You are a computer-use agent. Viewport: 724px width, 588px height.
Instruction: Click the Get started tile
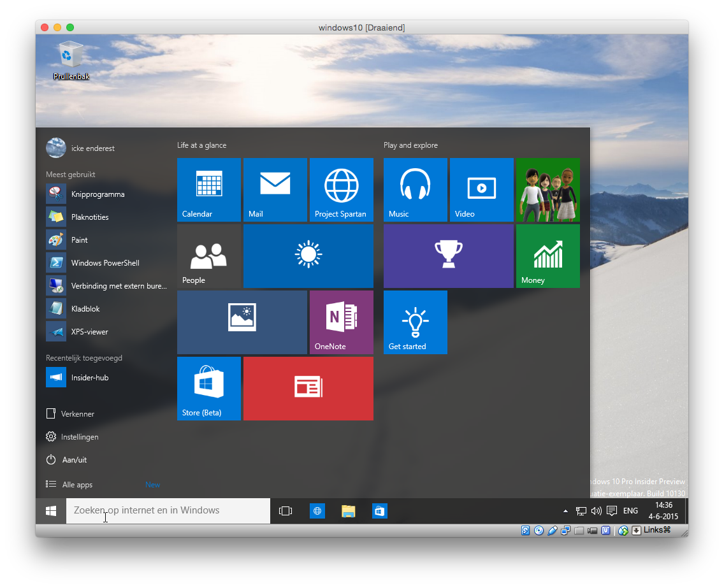tap(416, 322)
